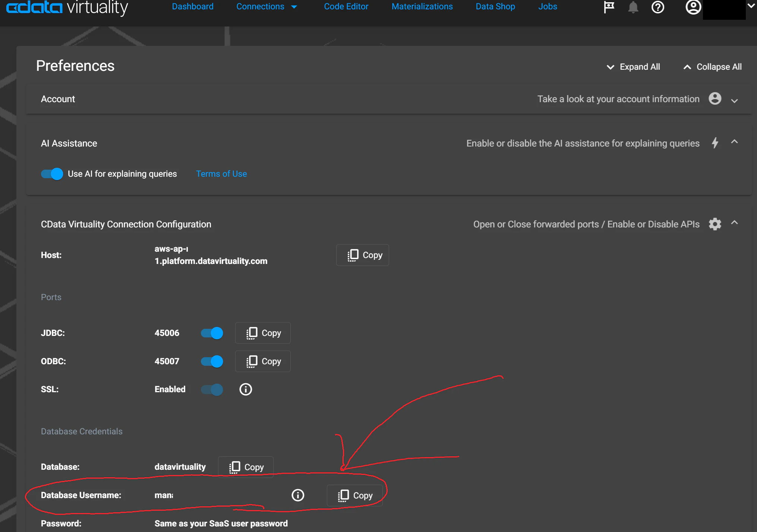Image resolution: width=757 pixels, height=532 pixels.
Task: Open the flag announcements icon
Action: point(609,7)
